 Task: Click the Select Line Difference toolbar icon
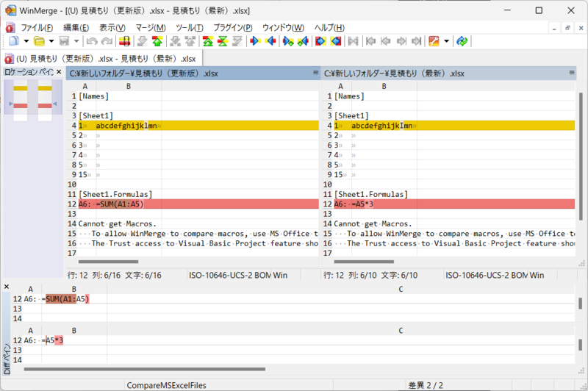point(125,41)
